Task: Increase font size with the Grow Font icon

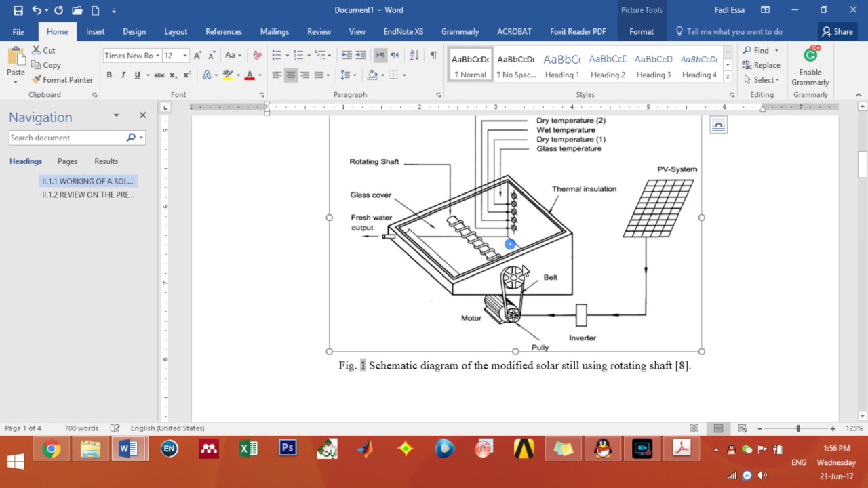Action: click(x=197, y=56)
